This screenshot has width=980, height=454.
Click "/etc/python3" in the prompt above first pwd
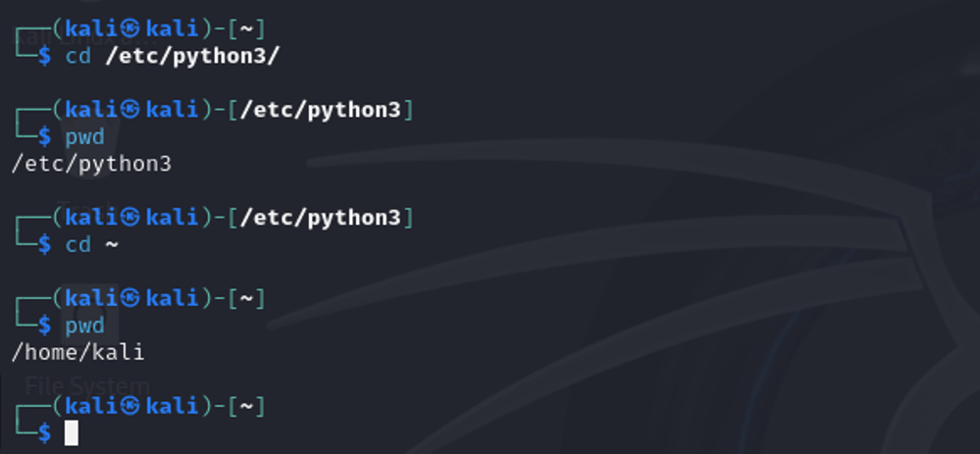point(320,110)
